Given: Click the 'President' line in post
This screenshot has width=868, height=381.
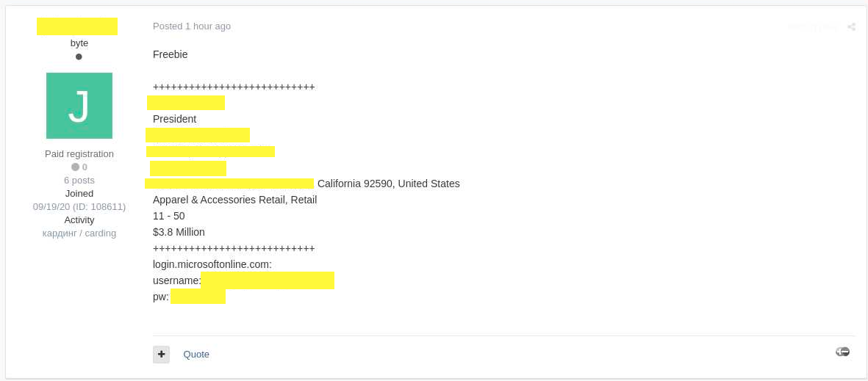Looking at the screenshot, I should (x=175, y=119).
